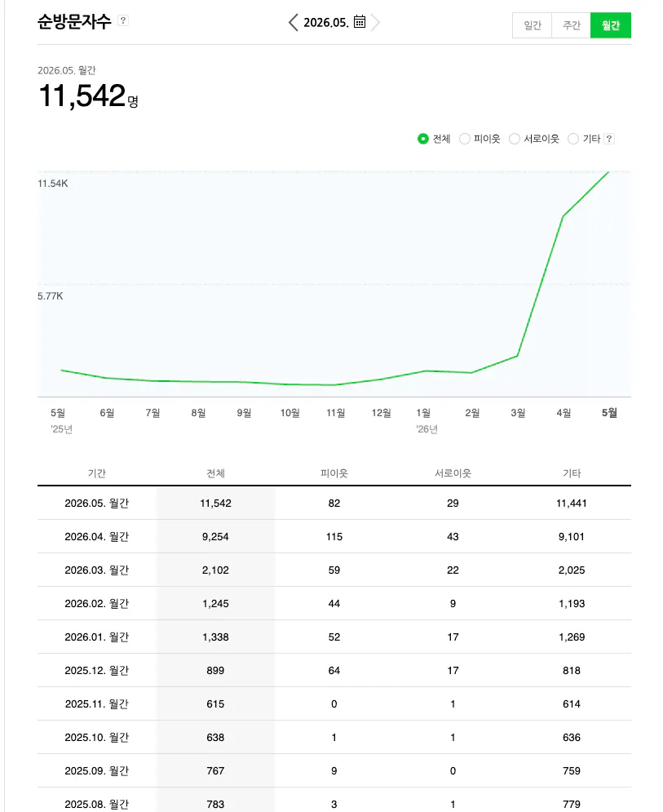Go to next month with right chevron
The width and height of the screenshot is (663, 812).
(x=375, y=22)
